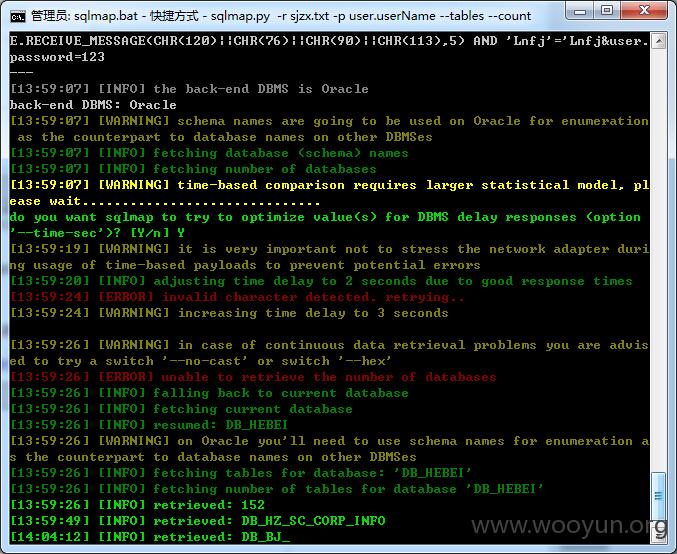Click the '--no-cast' or '--hex' advice line
Viewport: 677px width, 554px height.
[200, 361]
